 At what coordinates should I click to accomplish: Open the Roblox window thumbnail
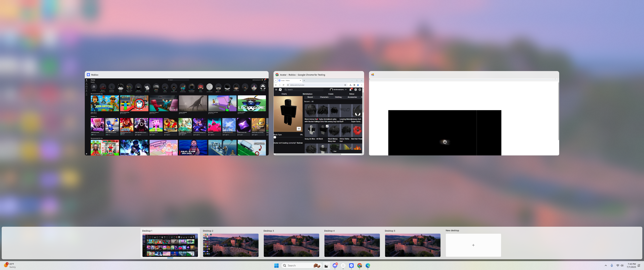177,117
